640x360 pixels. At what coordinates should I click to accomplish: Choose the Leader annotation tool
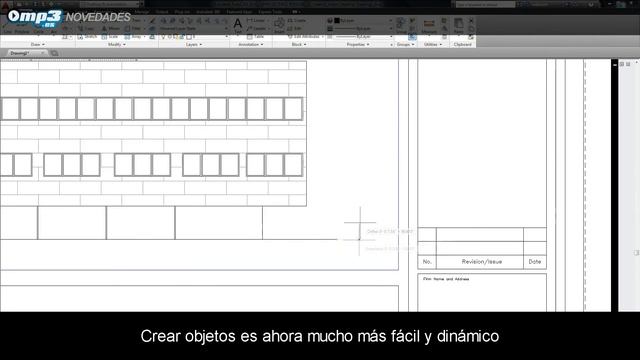[256, 29]
